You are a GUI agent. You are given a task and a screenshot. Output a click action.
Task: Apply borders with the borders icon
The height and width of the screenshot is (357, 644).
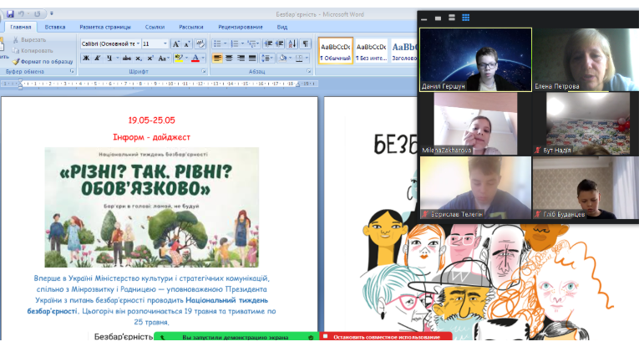coord(299,59)
